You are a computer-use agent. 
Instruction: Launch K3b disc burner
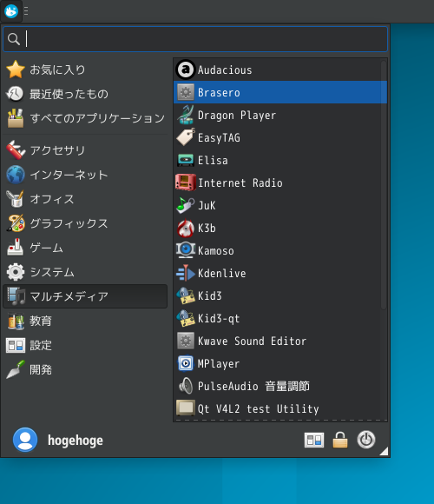pyautogui.click(x=279, y=229)
